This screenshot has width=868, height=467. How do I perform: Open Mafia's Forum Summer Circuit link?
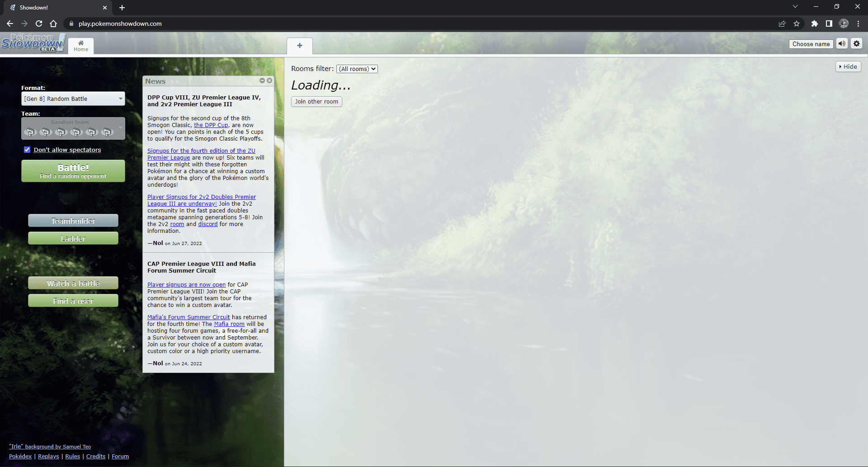(x=189, y=317)
